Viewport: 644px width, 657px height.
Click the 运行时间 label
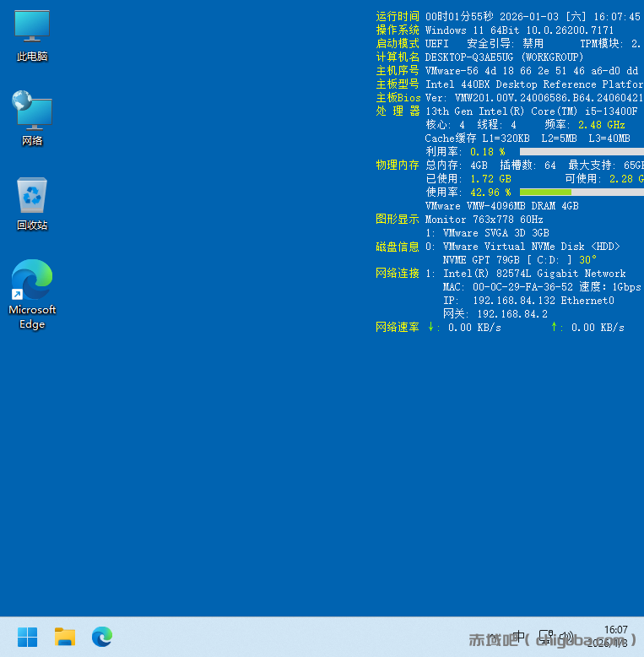pos(397,16)
